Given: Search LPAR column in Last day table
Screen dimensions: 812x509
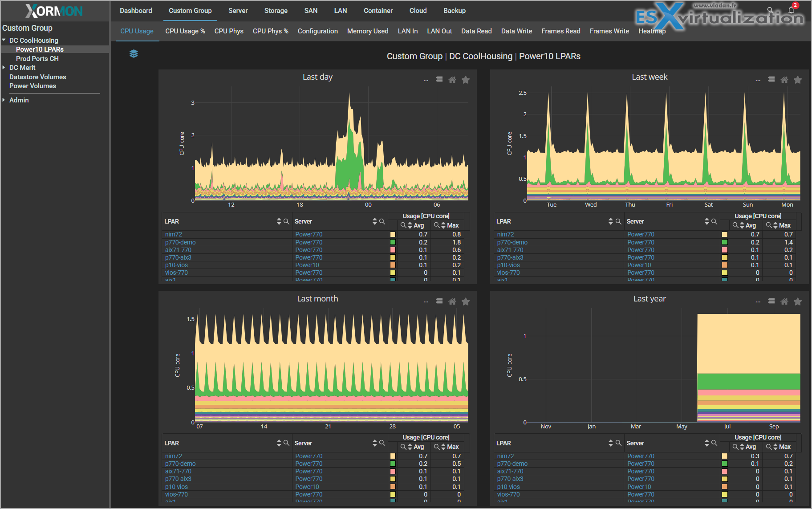Looking at the screenshot, I should tap(286, 221).
